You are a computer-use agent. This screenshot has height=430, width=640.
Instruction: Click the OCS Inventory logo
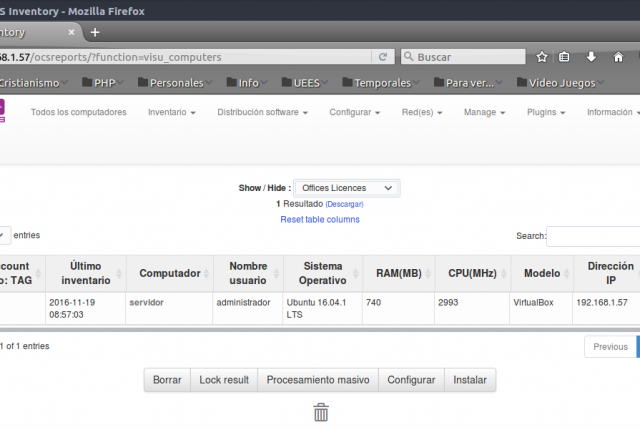(2, 110)
